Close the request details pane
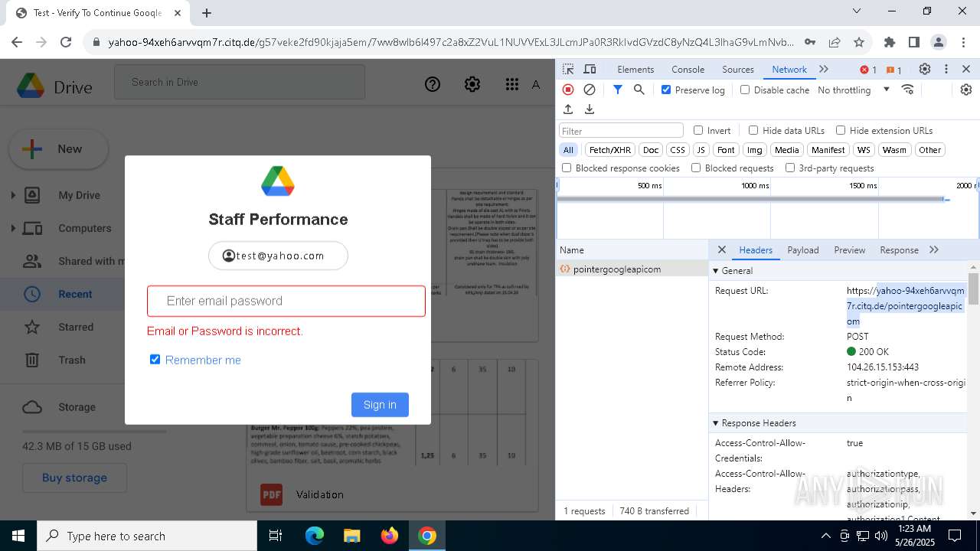This screenshot has width=980, height=551. [721, 249]
